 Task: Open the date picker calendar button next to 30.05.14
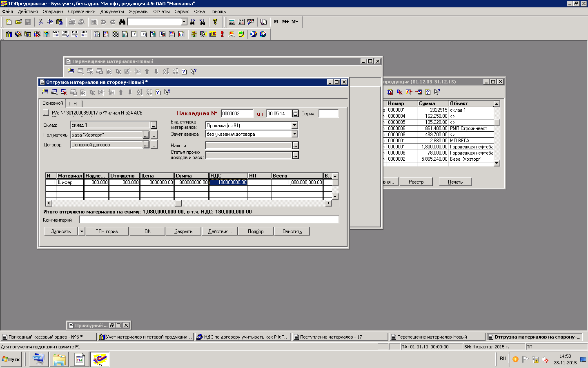pyautogui.click(x=296, y=114)
